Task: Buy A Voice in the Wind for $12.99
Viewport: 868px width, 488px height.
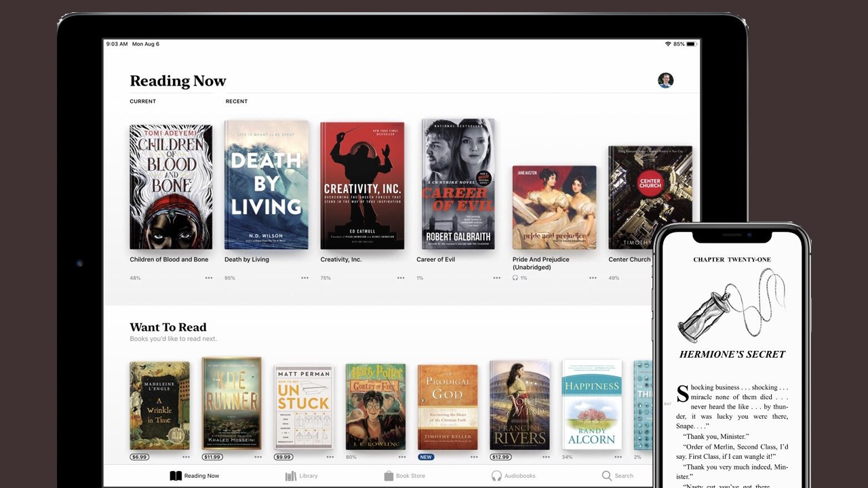Action: click(500, 457)
